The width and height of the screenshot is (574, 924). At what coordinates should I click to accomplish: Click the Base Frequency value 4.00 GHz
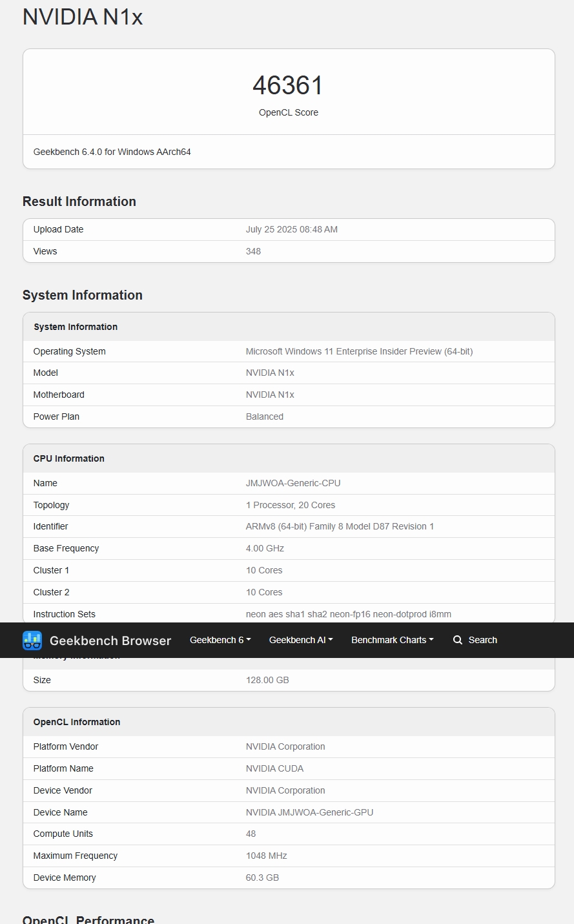tap(265, 548)
